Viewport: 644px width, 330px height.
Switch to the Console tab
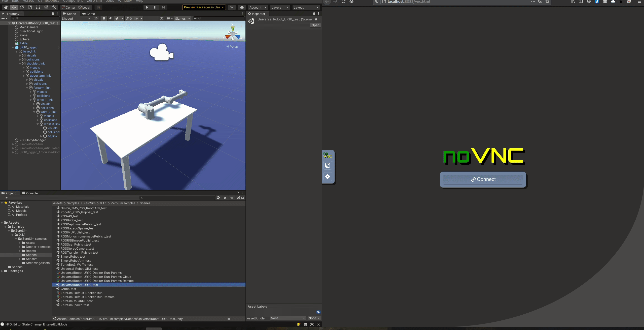[x=30, y=193]
